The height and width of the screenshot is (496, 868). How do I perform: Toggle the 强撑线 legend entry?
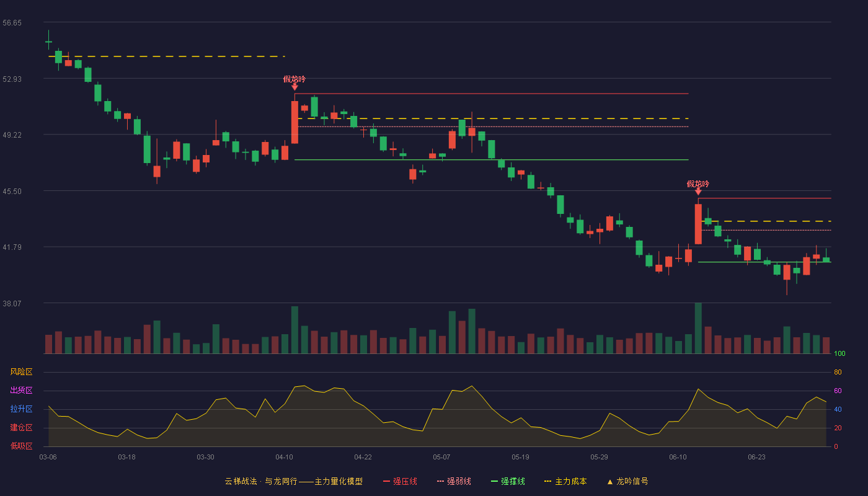[x=508, y=481]
